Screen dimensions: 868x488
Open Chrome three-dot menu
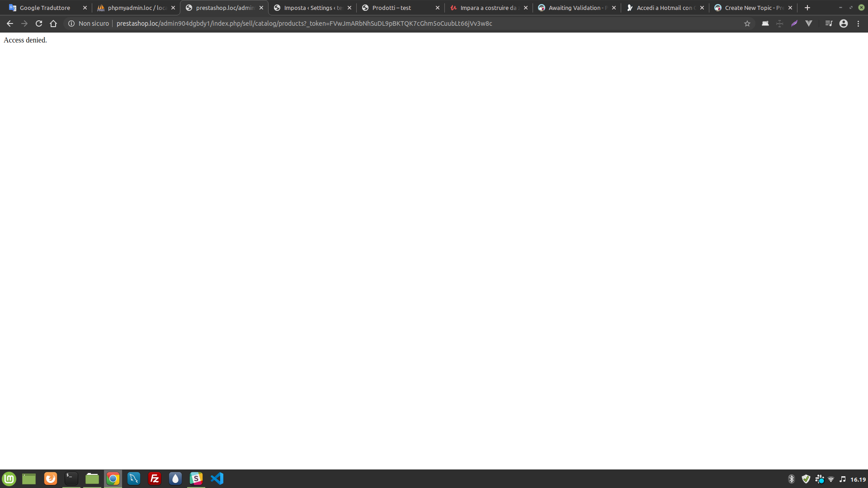[x=859, y=23]
